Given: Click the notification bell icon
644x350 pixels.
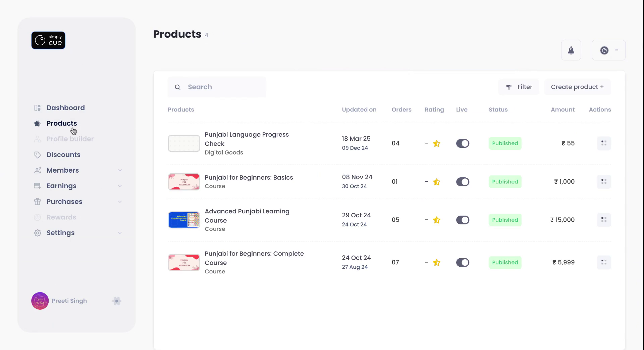Looking at the screenshot, I should point(571,50).
